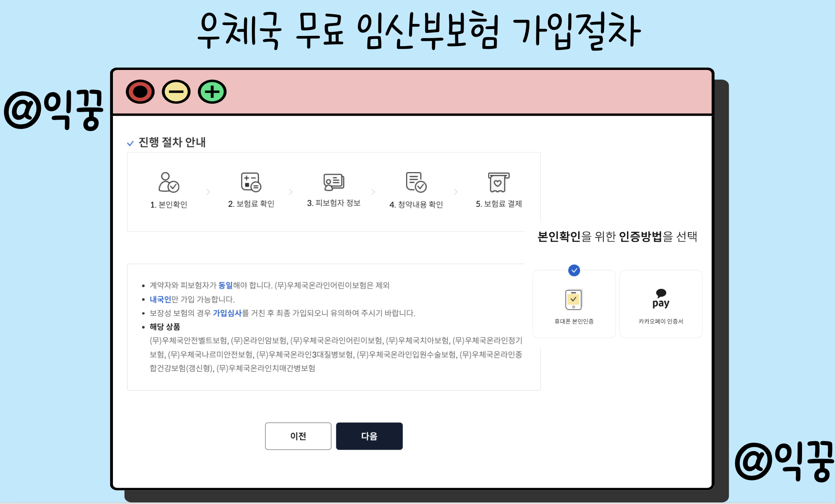The width and height of the screenshot is (835, 504).
Task: Click chevron arrow before 5. 보험료 결제
Action: [456, 192]
